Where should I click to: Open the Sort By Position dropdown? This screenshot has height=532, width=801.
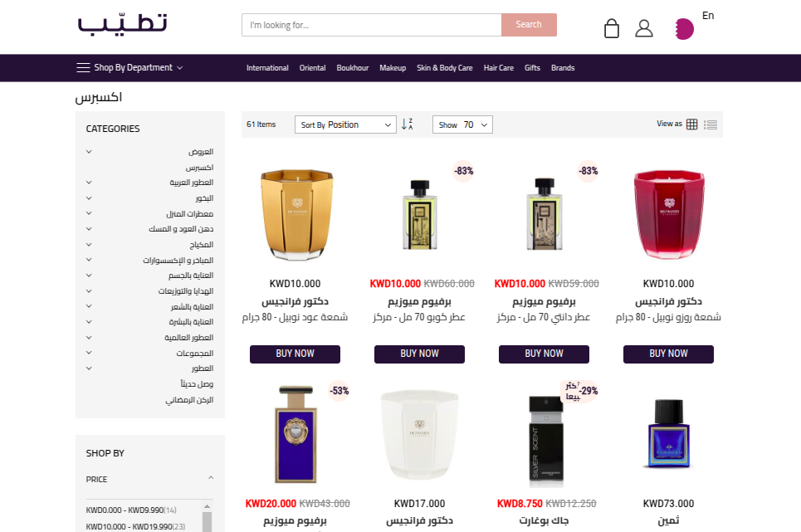[x=345, y=124]
